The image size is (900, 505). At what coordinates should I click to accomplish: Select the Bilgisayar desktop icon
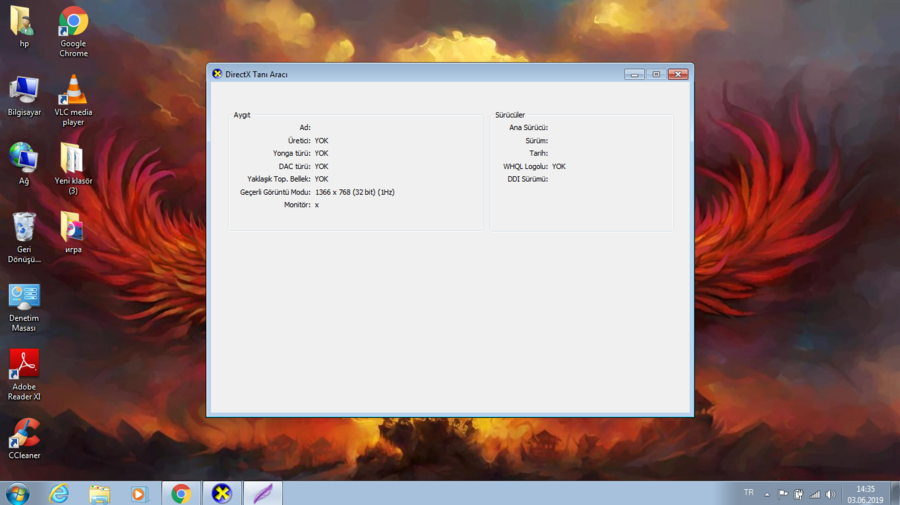tap(24, 96)
